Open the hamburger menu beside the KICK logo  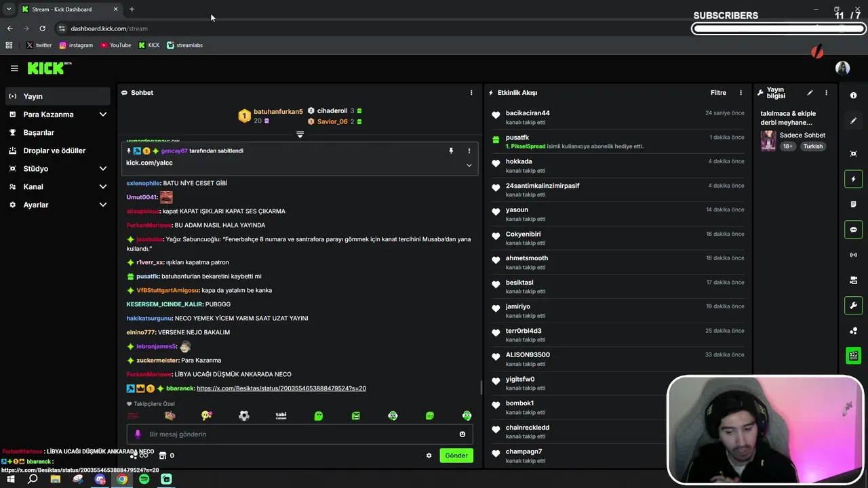(x=14, y=68)
